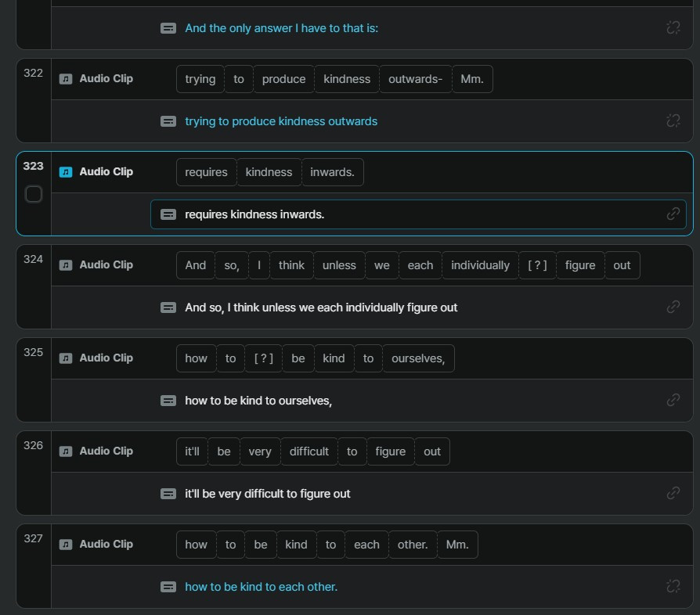Click unlink icon for 'trying to produce kindness outwards'
700x615 pixels.
pyautogui.click(x=673, y=120)
